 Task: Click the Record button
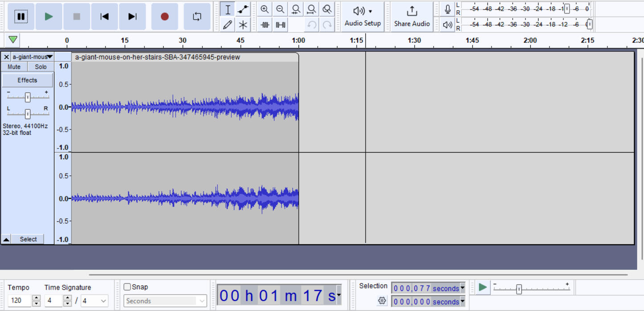click(x=164, y=17)
